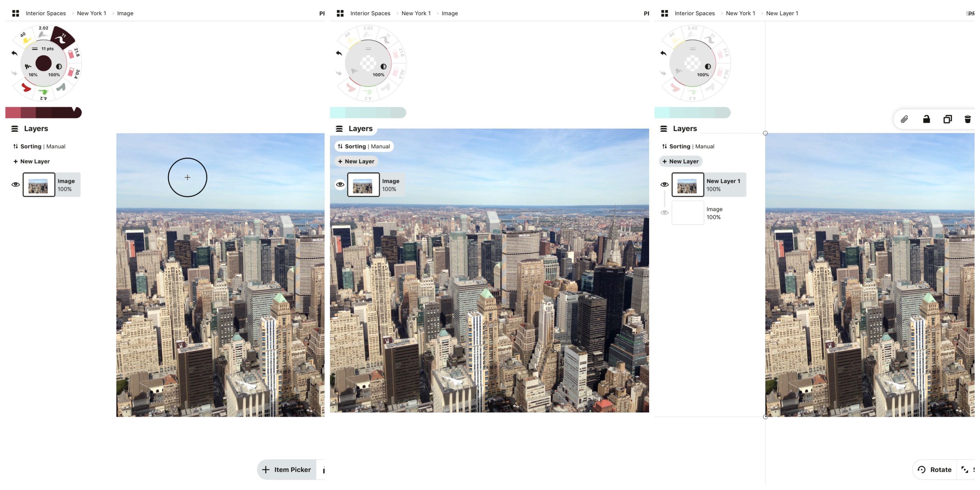The height and width of the screenshot is (490, 980).
Task: Add a New Layer in left screenshot
Action: pos(32,161)
